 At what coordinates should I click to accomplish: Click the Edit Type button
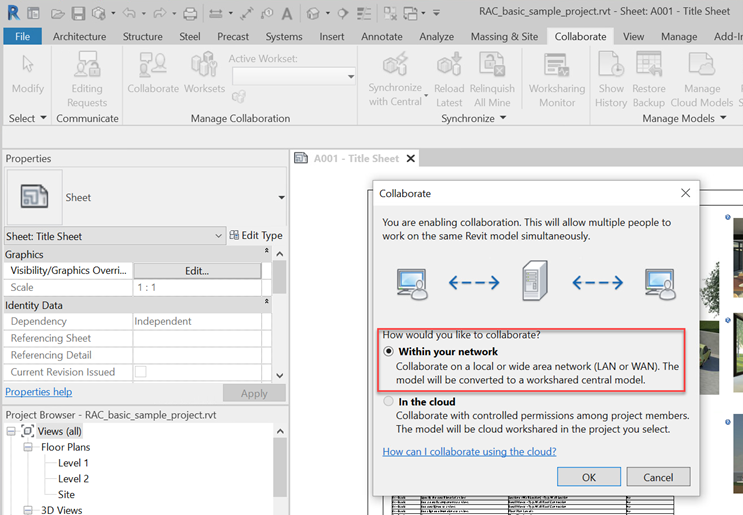pyautogui.click(x=256, y=235)
